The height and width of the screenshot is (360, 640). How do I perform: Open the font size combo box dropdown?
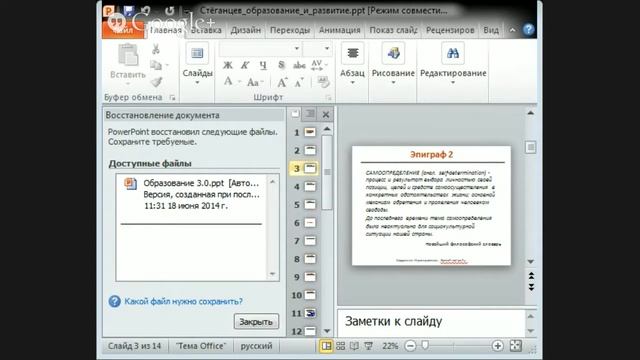point(327,49)
